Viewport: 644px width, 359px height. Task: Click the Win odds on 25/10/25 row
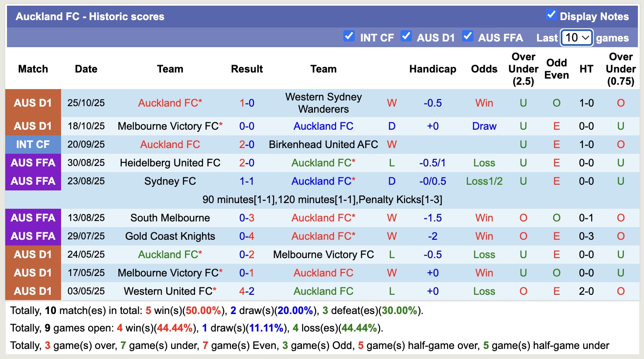(484, 103)
